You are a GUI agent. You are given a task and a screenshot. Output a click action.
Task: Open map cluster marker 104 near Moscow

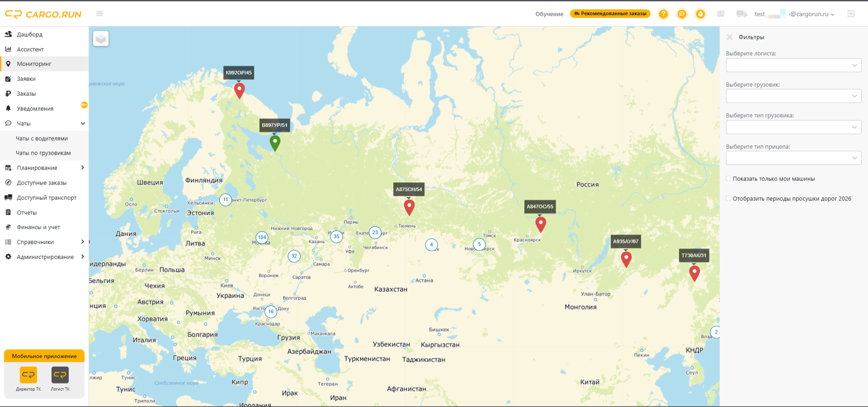pos(262,237)
